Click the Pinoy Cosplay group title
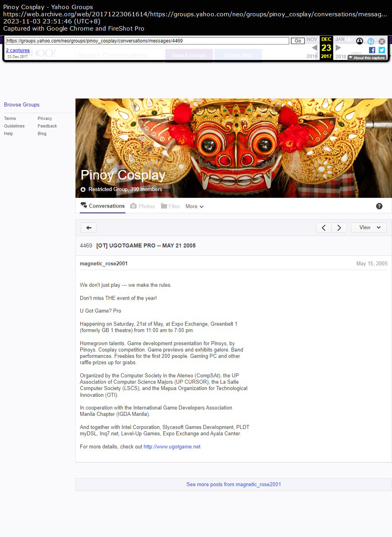 pyautogui.click(x=123, y=175)
